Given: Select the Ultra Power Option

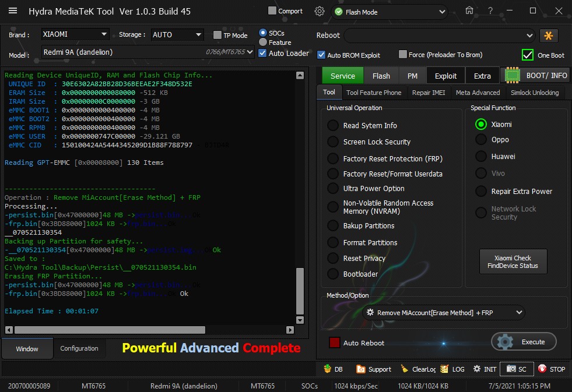Looking at the screenshot, I should tap(333, 188).
